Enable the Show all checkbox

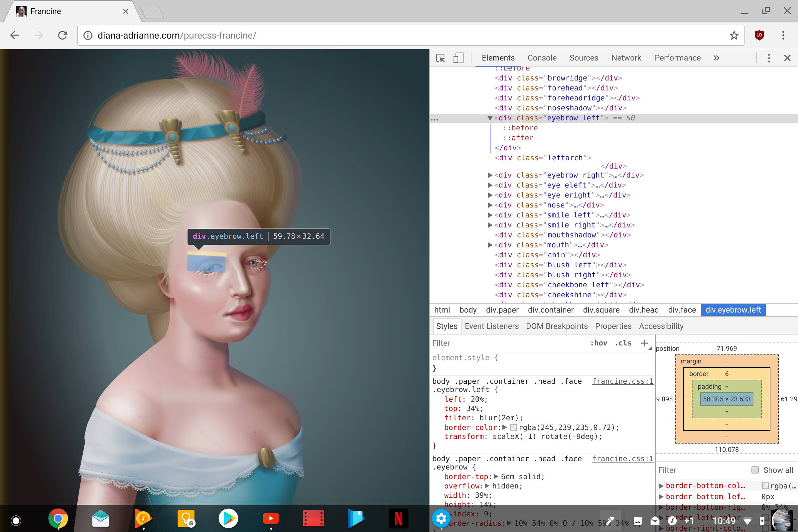coord(755,470)
